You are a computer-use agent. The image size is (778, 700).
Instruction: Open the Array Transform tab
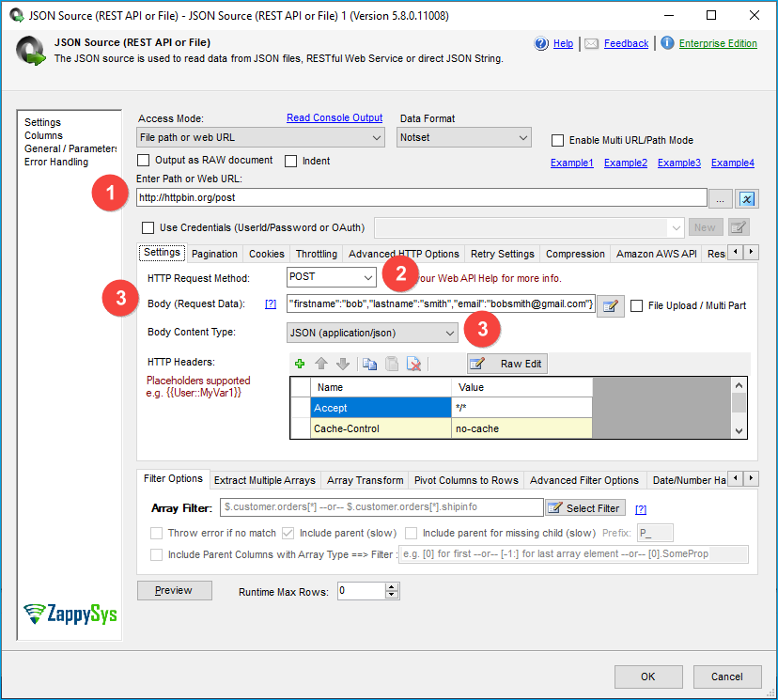click(365, 480)
